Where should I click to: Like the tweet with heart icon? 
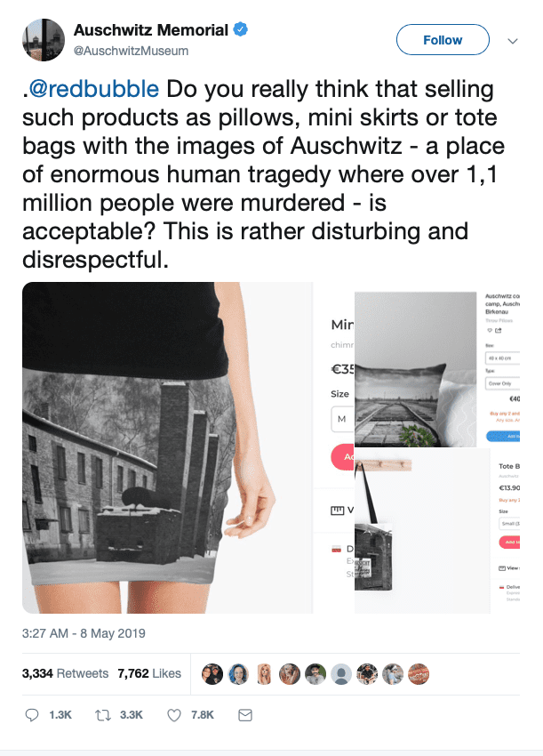click(174, 715)
